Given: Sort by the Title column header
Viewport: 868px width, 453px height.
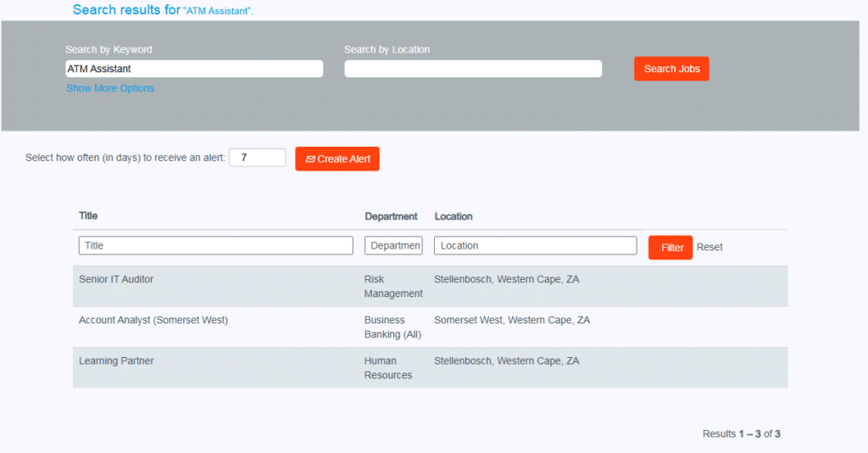Looking at the screenshot, I should 88,215.
